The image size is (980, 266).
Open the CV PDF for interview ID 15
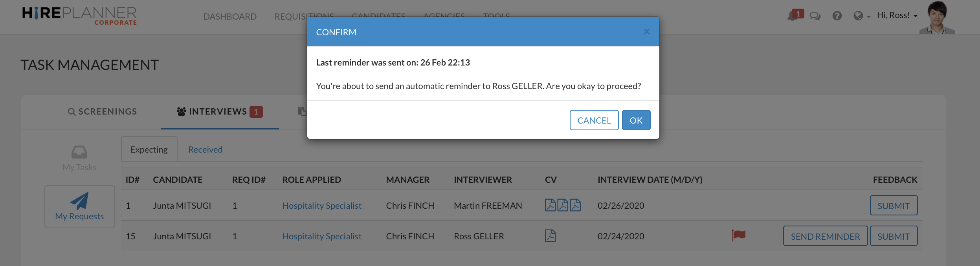[x=551, y=235]
